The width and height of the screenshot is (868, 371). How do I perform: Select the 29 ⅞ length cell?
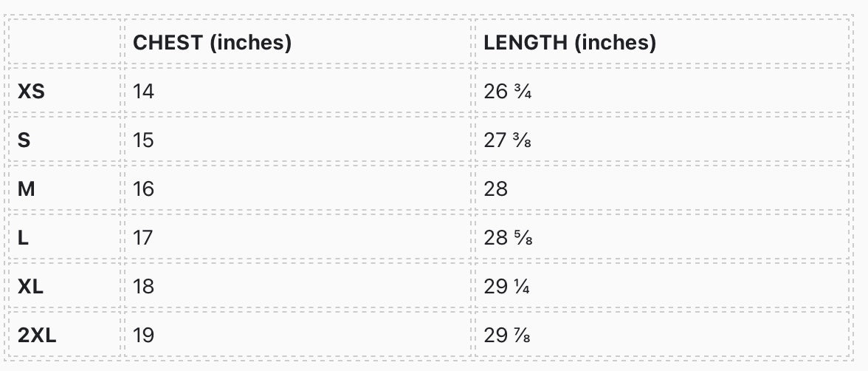[x=508, y=335]
